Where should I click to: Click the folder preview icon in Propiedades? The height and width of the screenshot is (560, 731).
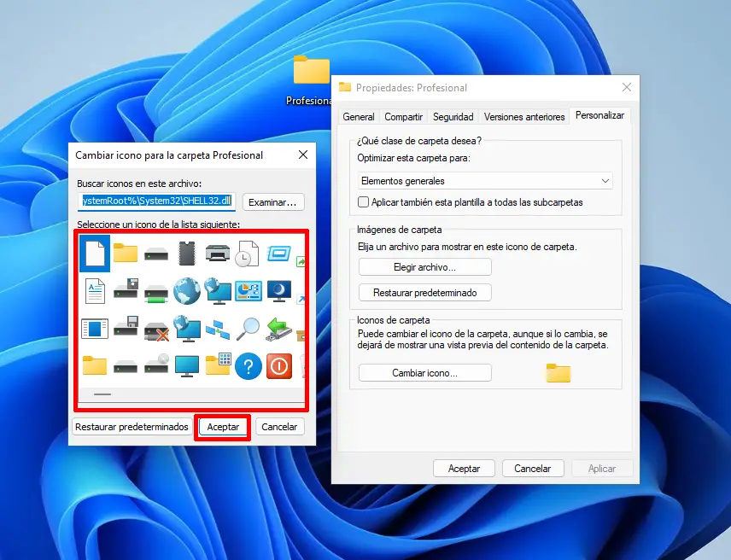558,373
